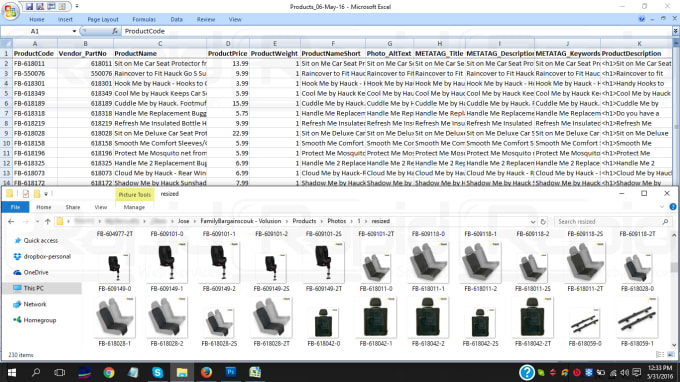This screenshot has width=680, height=382.
Task: Click the Picture Tools contextual tab
Action: coord(134,195)
